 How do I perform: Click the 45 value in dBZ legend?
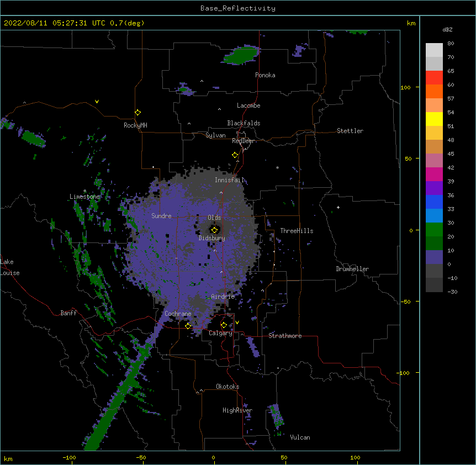pyautogui.click(x=451, y=154)
